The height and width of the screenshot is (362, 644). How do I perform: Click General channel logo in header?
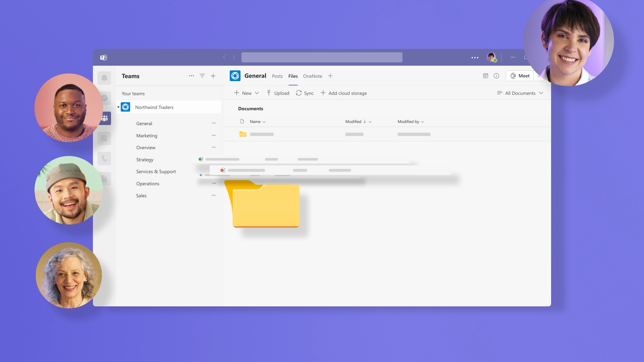[235, 76]
